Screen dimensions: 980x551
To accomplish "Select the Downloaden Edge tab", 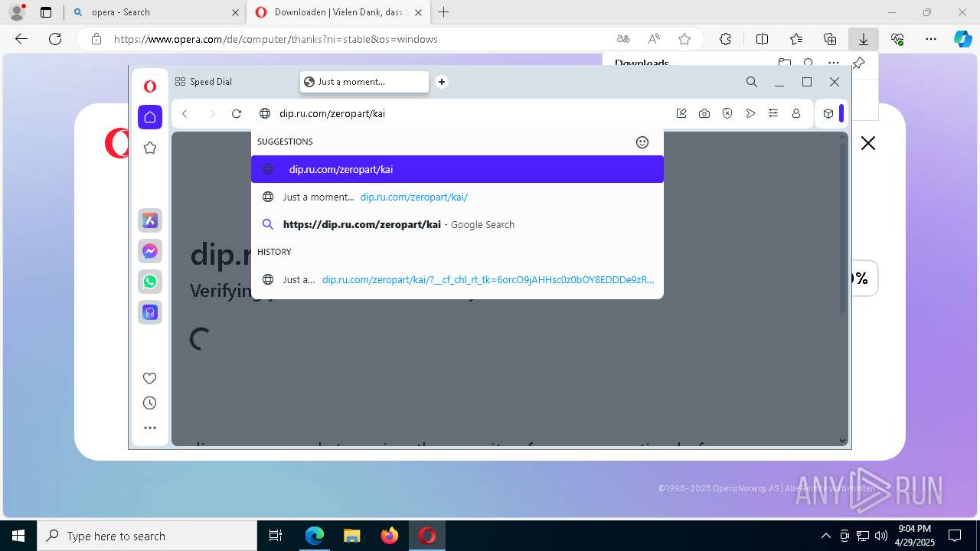I will tap(338, 12).
